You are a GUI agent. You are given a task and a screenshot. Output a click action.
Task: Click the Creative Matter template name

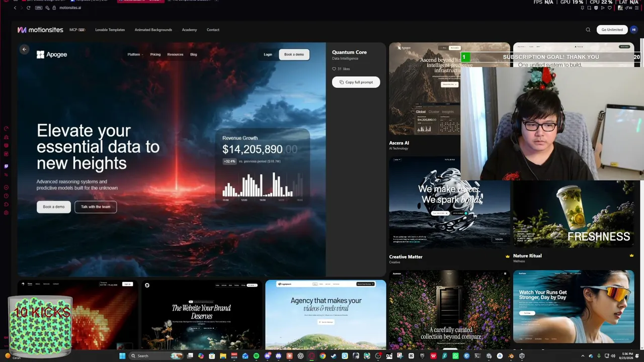[x=406, y=257]
